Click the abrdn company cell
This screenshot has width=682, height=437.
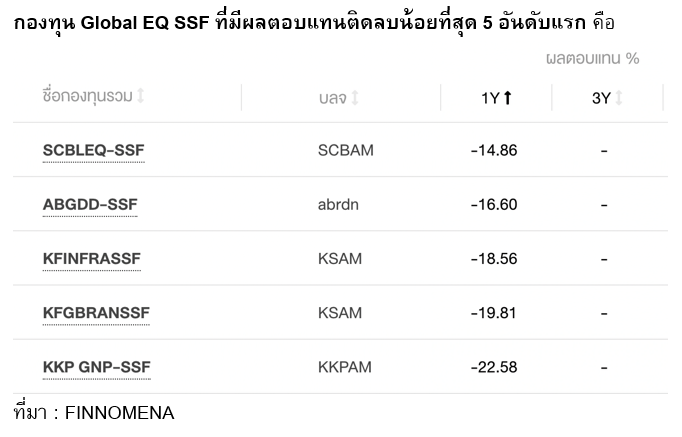pos(337,204)
